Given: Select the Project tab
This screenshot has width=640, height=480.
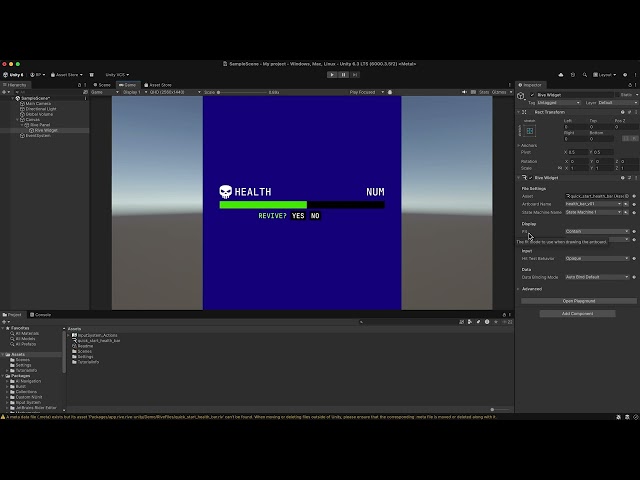Looking at the screenshot, I should tap(12, 315).
